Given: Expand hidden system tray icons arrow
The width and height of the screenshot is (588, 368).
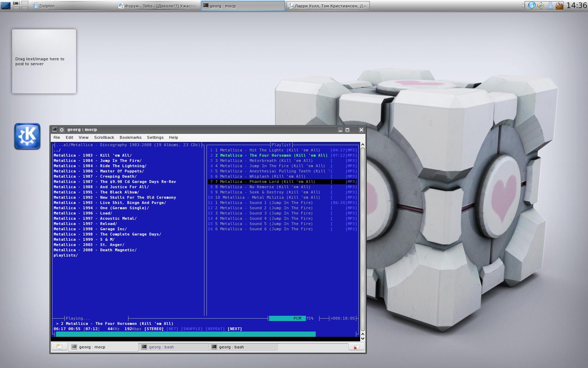Looking at the screenshot, I should (x=523, y=6).
